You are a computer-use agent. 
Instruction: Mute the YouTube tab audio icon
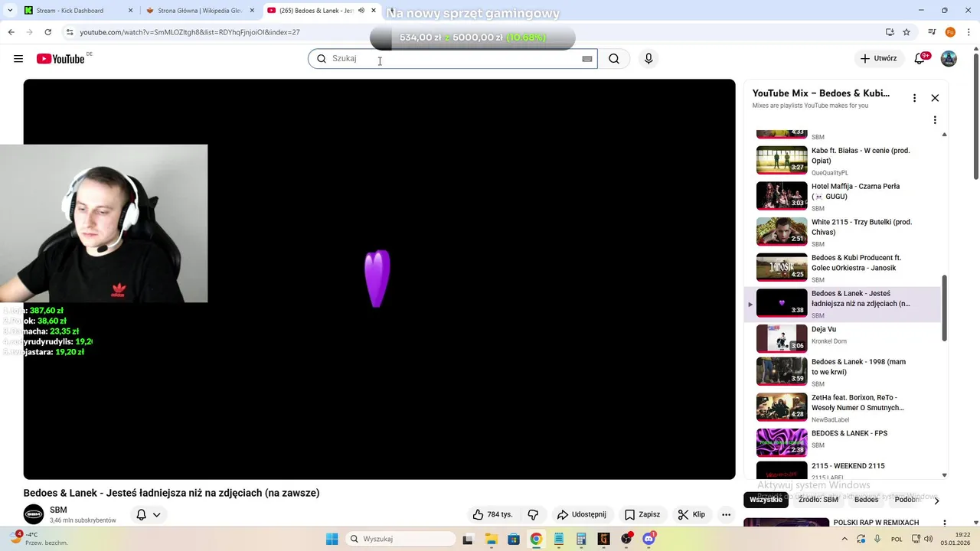click(361, 11)
